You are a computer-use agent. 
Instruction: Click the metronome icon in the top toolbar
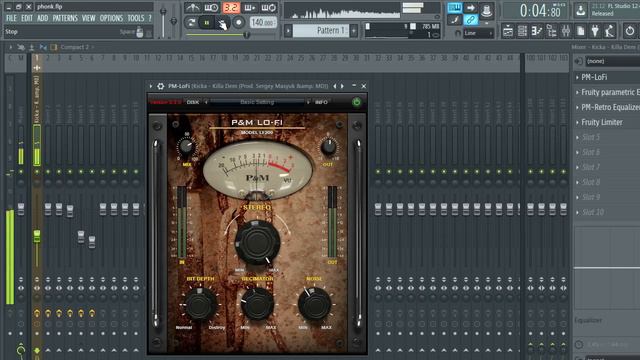[x=192, y=8]
